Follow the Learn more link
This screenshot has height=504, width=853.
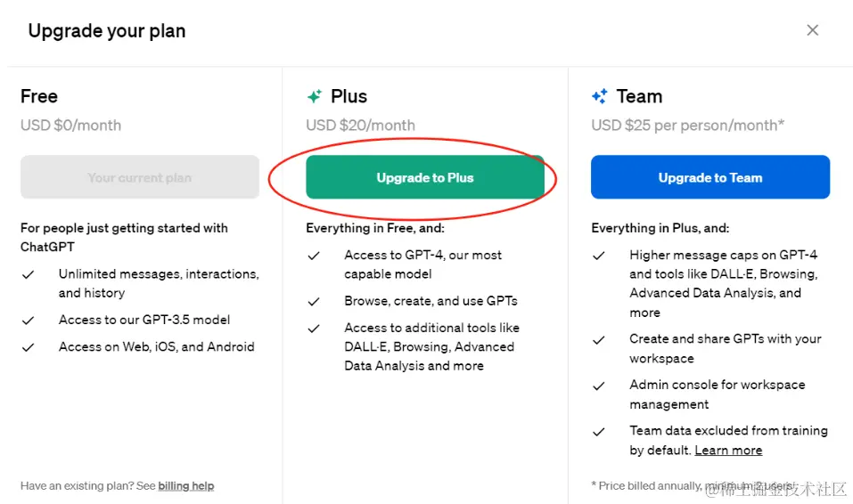pos(728,451)
